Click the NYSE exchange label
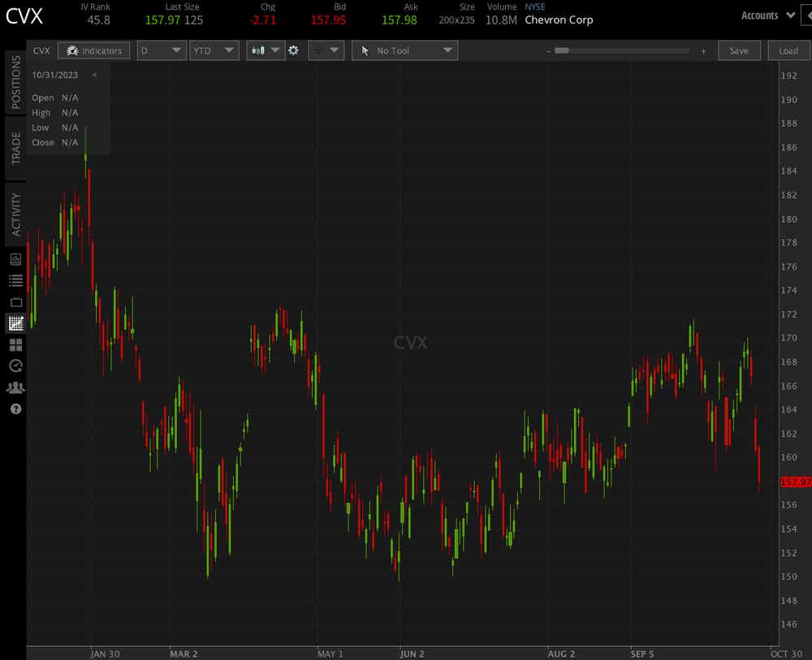 [x=535, y=6]
